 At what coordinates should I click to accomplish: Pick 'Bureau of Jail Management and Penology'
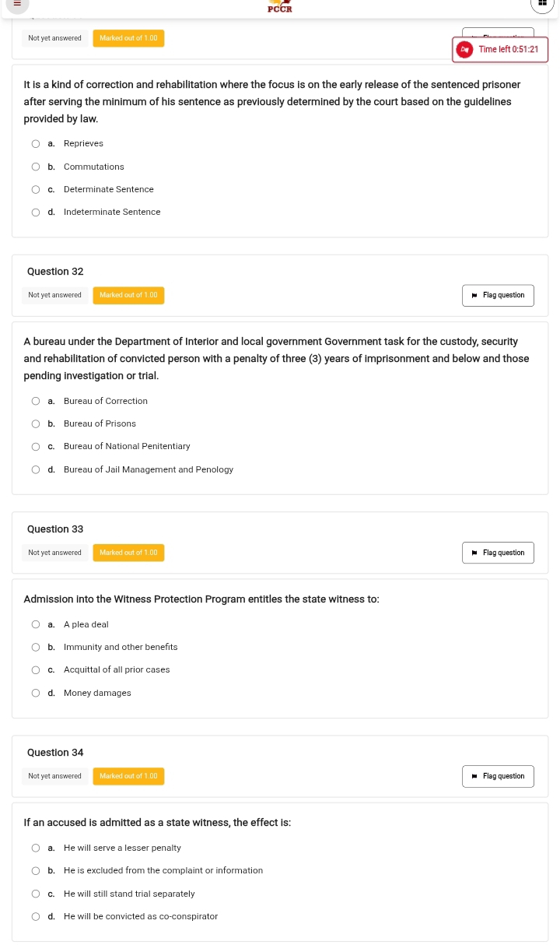pos(36,469)
